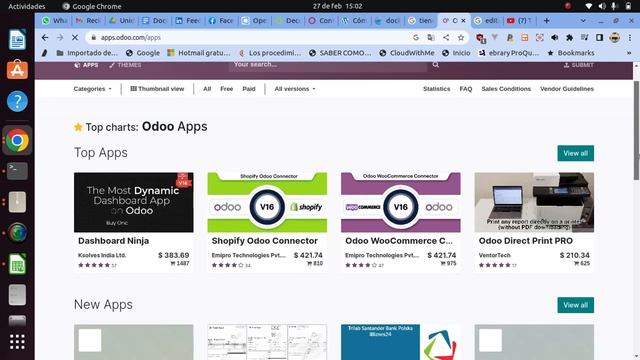Open the volume indicator in system tray
The image size is (640, 360).
tap(602, 6)
